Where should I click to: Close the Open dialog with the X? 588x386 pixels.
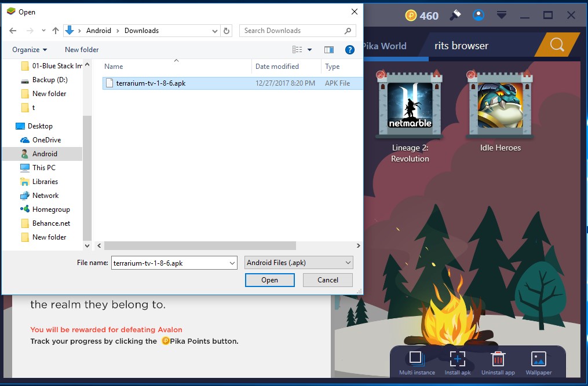coord(354,12)
